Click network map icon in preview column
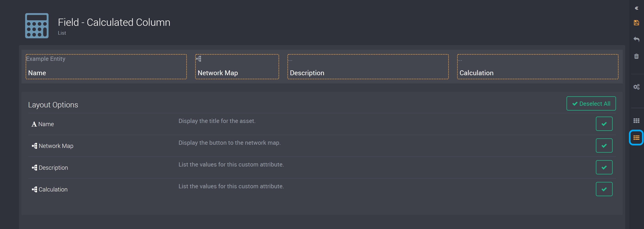The image size is (644, 229). coord(199,59)
